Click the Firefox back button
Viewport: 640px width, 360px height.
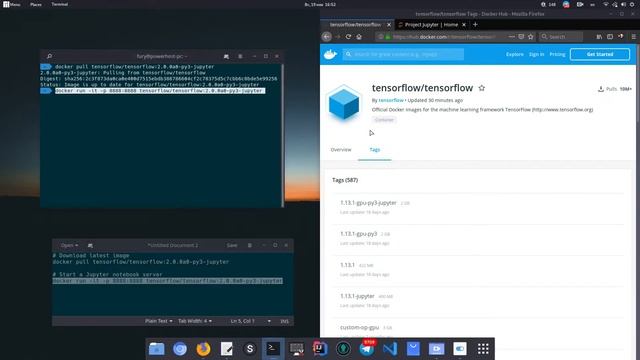pos(327,37)
